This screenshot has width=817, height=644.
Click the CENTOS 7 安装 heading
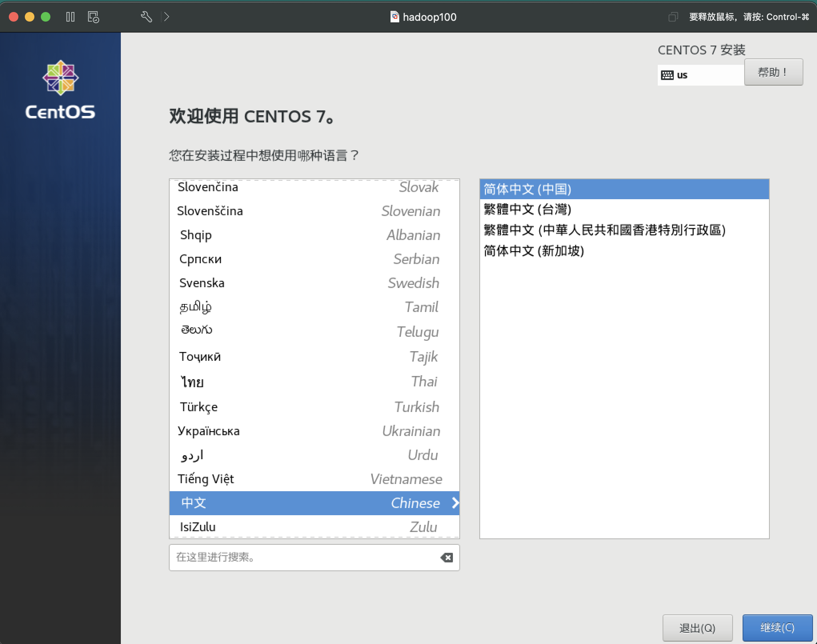[x=701, y=50]
